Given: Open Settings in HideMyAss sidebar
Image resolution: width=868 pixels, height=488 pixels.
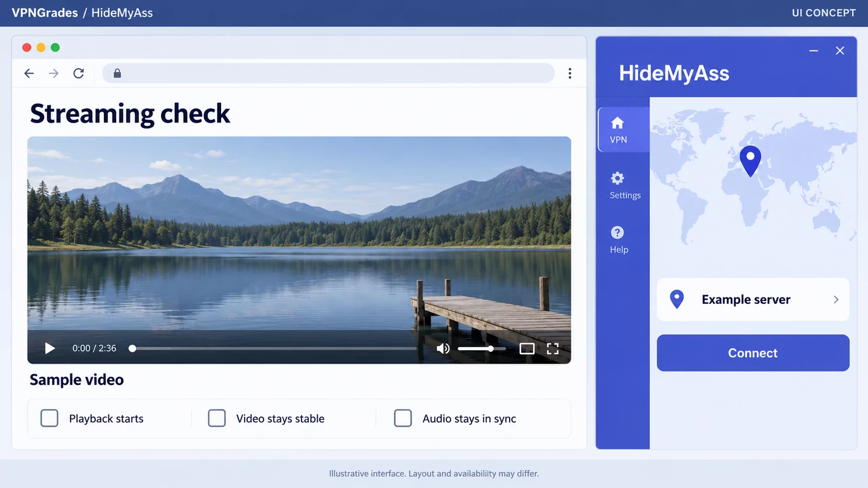Looking at the screenshot, I should 625,185.
